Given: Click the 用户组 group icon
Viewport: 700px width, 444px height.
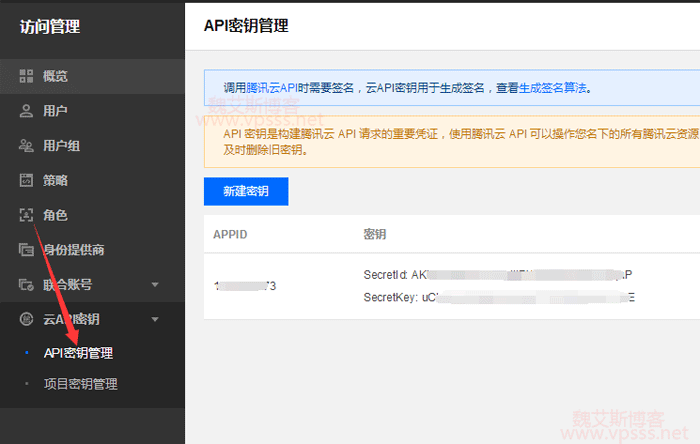Looking at the screenshot, I should pos(27,146).
